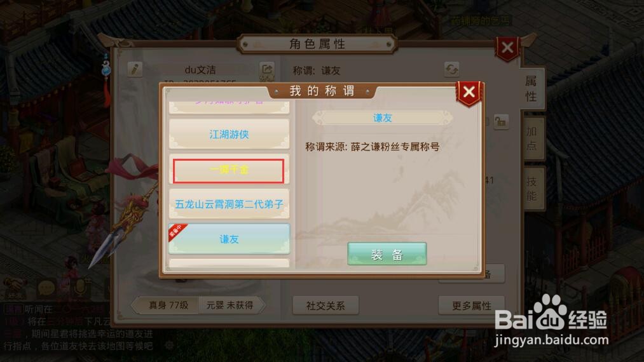Viewport: 644px width, 362px height.
Task: Close the 角色属性 character window
Action: pyautogui.click(x=507, y=48)
